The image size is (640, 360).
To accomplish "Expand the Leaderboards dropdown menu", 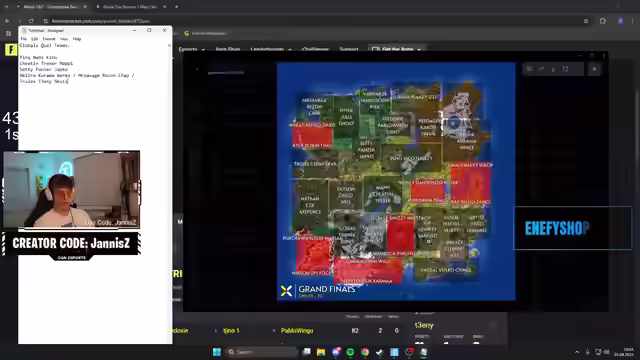I will coord(271,49).
